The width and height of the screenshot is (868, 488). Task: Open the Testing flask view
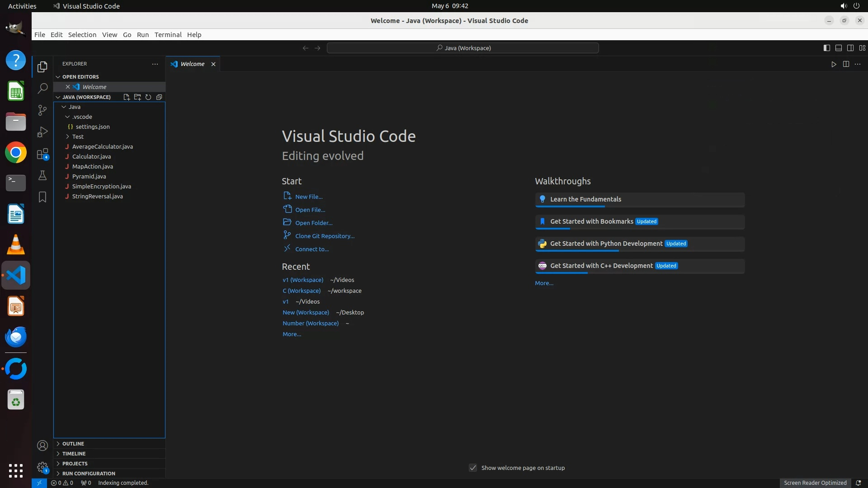click(42, 175)
